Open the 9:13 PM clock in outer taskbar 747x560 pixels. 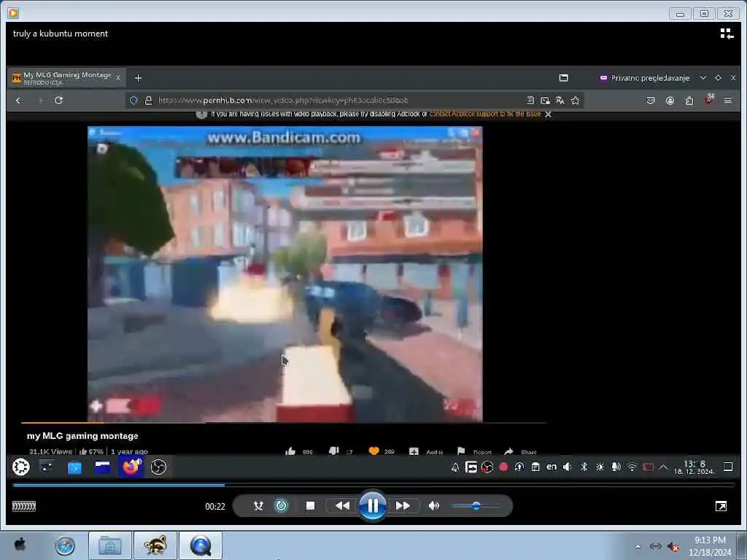click(710, 546)
